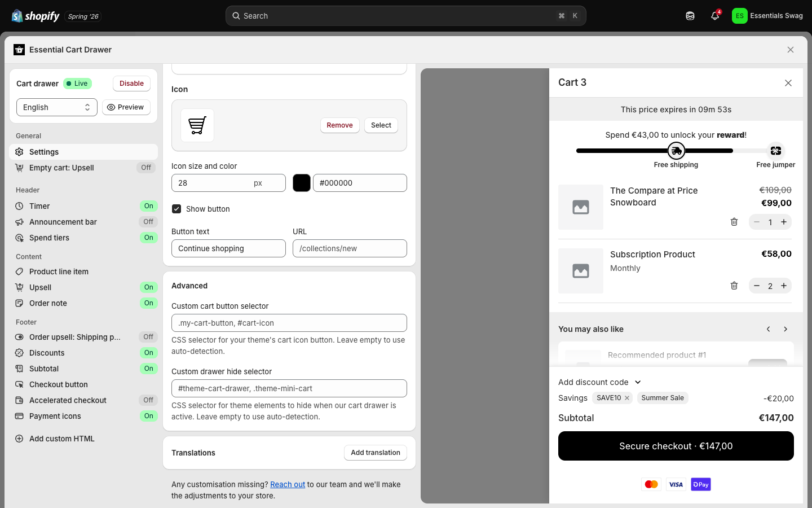Increase Subscription Product quantity

click(784, 286)
